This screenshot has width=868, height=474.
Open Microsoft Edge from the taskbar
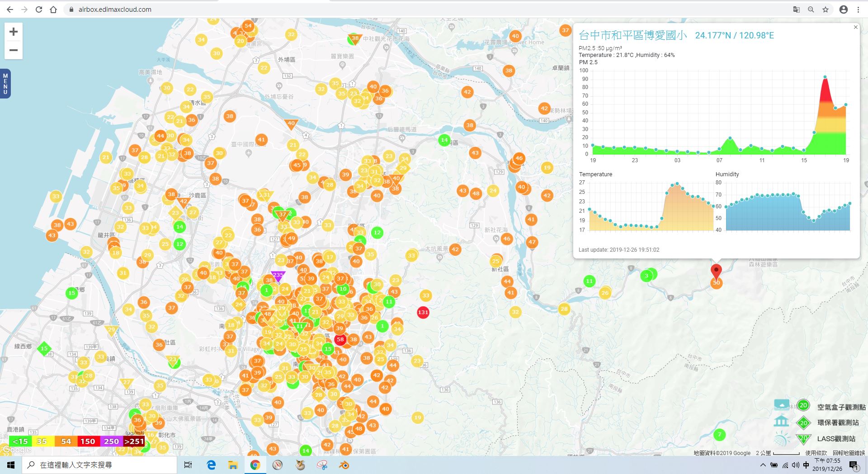[x=211, y=465]
